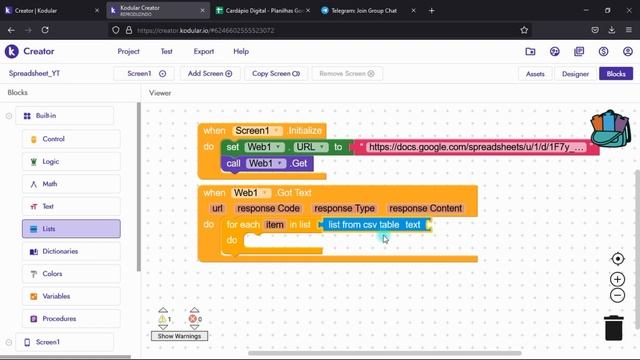Open the dollar monetization icon in header
The width and height of the screenshot is (640, 360).
coord(603,51)
